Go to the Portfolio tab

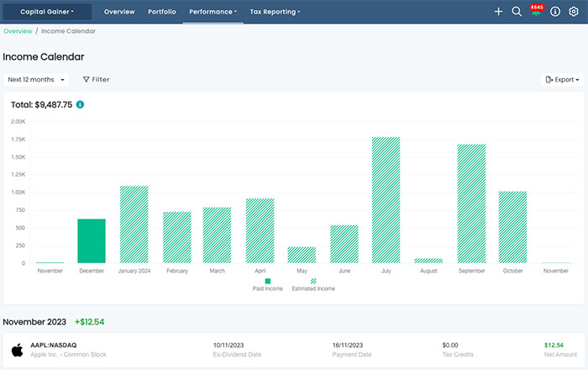tap(161, 12)
